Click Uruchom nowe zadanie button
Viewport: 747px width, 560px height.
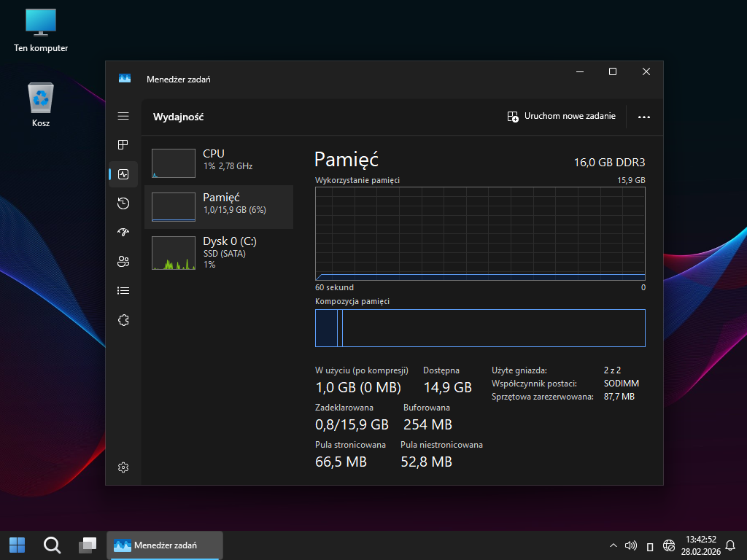tap(562, 117)
